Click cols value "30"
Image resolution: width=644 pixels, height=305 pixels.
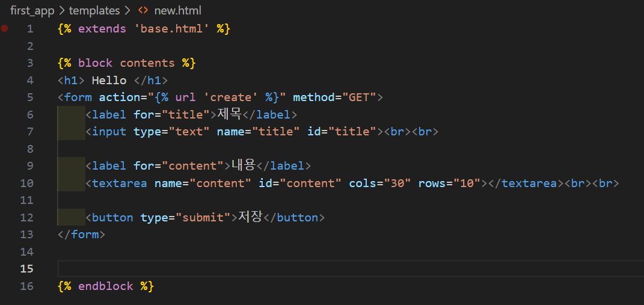coord(397,183)
